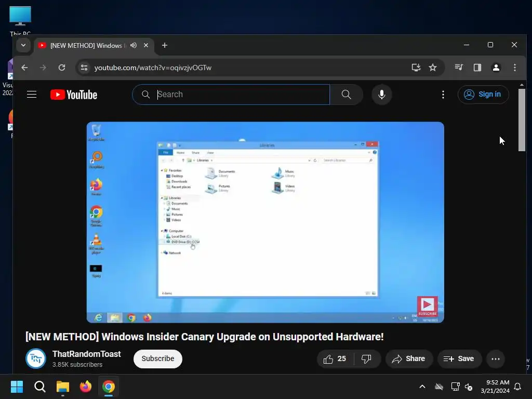
Task: Click This PC desktop icon
Action: [20, 20]
